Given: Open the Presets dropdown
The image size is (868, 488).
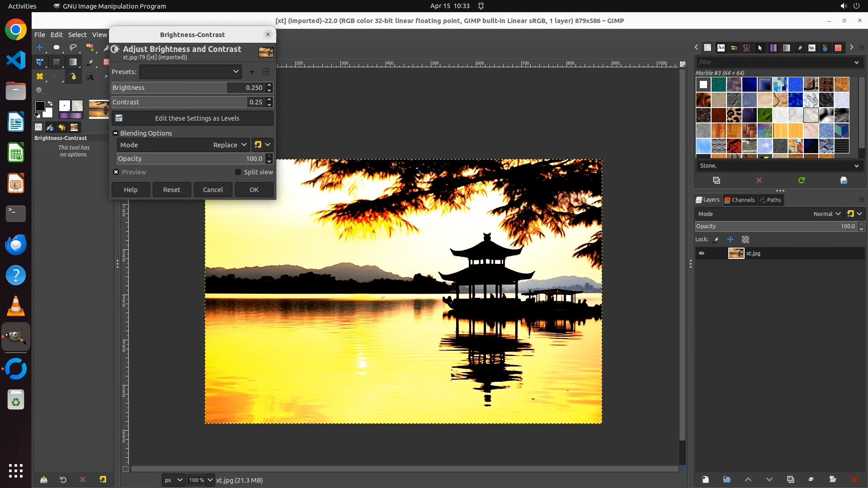Looking at the screenshot, I should [190, 72].
